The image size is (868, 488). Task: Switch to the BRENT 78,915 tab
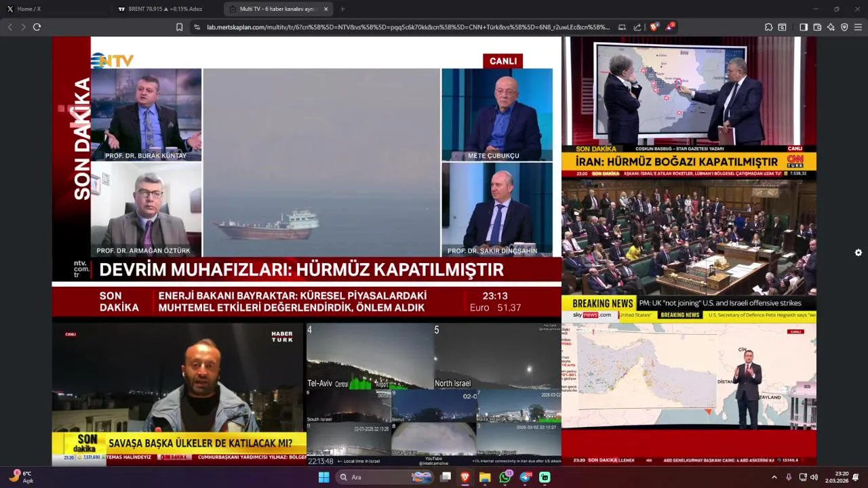[x=166, y=9]
